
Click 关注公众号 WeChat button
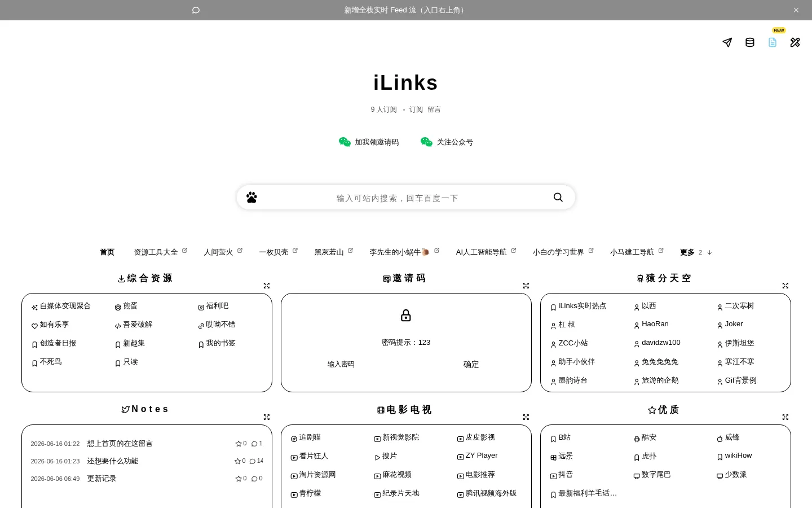click(x=447, y=142)
